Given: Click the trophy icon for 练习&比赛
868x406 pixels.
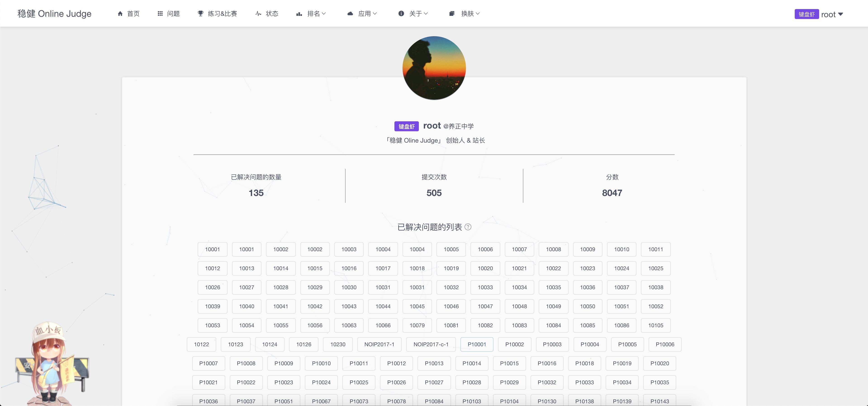Looking at the screenshot, I should (200, 14).
